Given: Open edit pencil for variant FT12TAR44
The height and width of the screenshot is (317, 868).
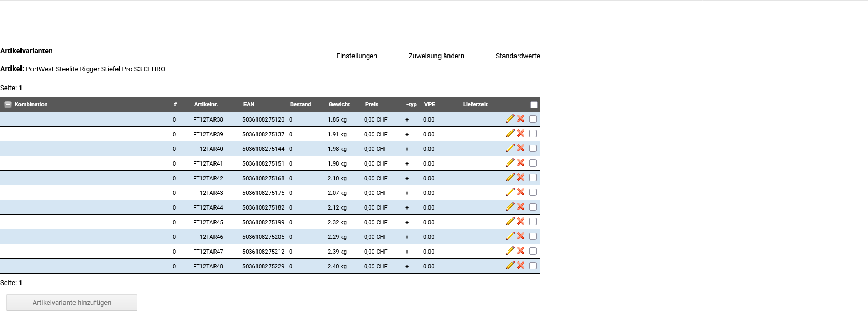Looking at the screenshot, I should (x=510, y=207).
